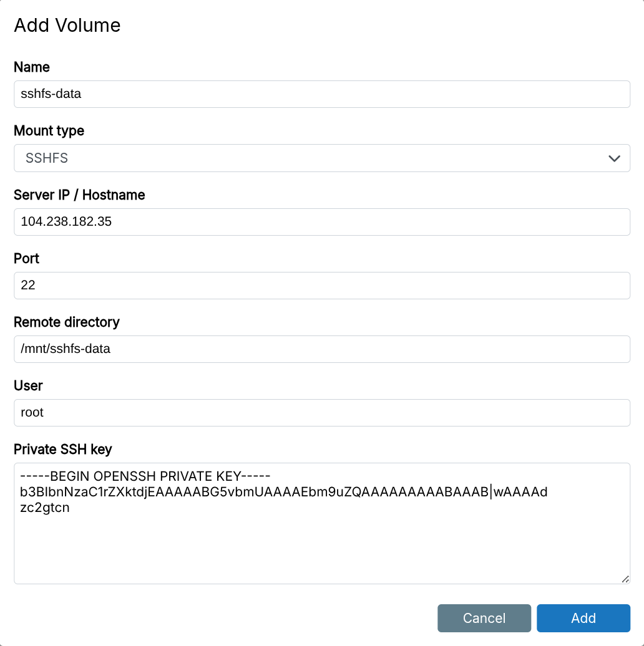Click the "Remote directory" label
The image size is (644, 646).
(67, 322)
